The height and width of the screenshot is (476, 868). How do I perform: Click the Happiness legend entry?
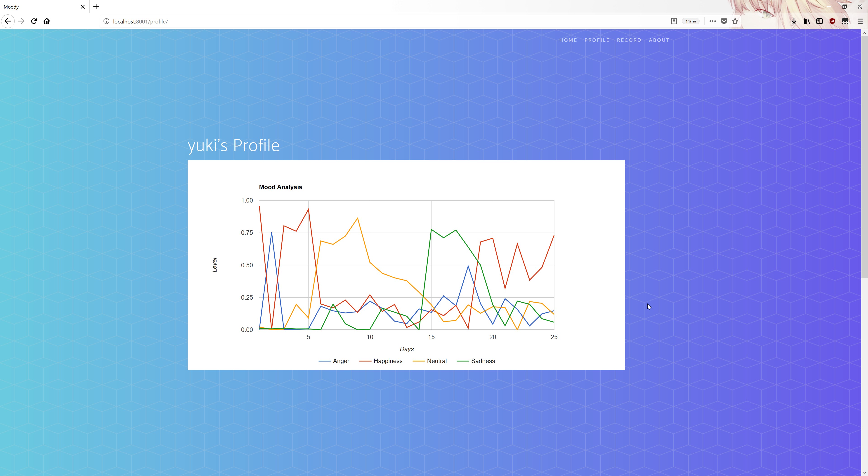(387, 361)
